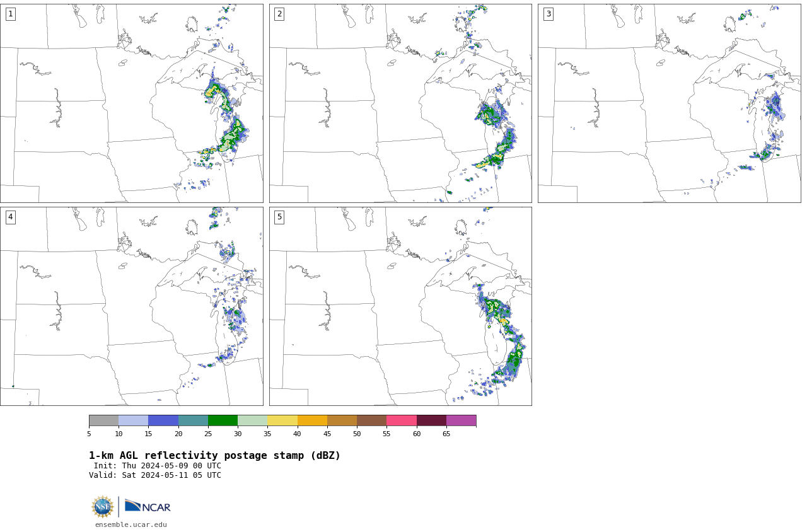Open ensemble member 4 reflectivity map
The image size is (807, 532).
131,306
